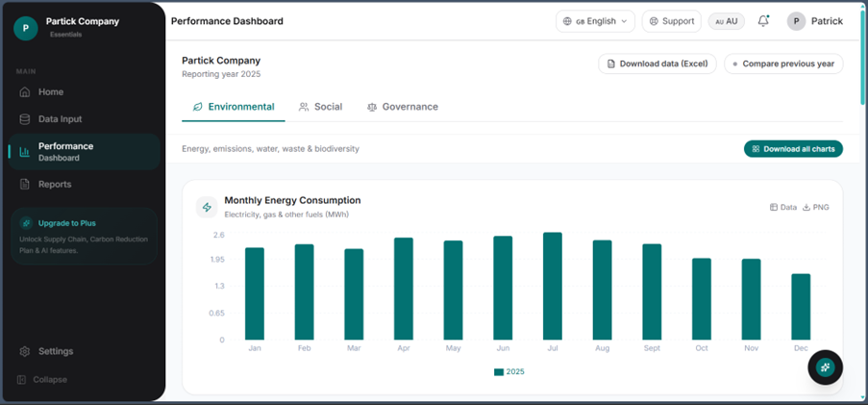Viewport: 868px width, 405px height.
Task: Open Reports in the sidebar
Action: point(85,184)
